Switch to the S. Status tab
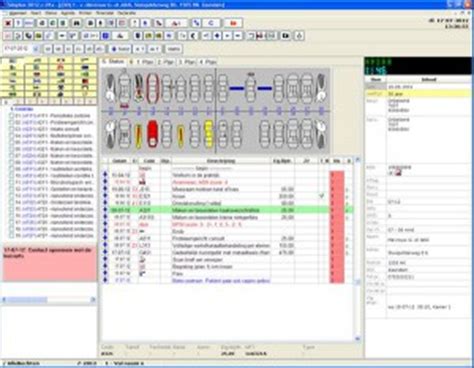Viewport: 474px width, 368px height. (x=113, y=62)
